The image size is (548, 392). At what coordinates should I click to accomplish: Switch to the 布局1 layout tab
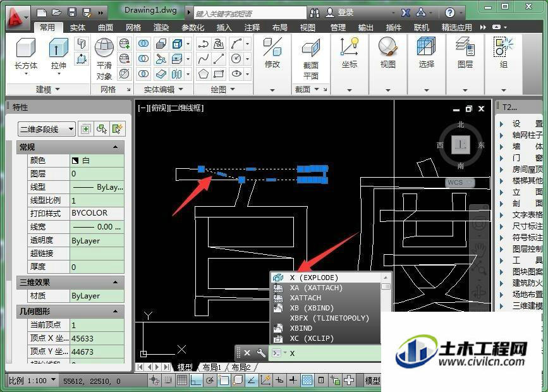pos(212,367)
